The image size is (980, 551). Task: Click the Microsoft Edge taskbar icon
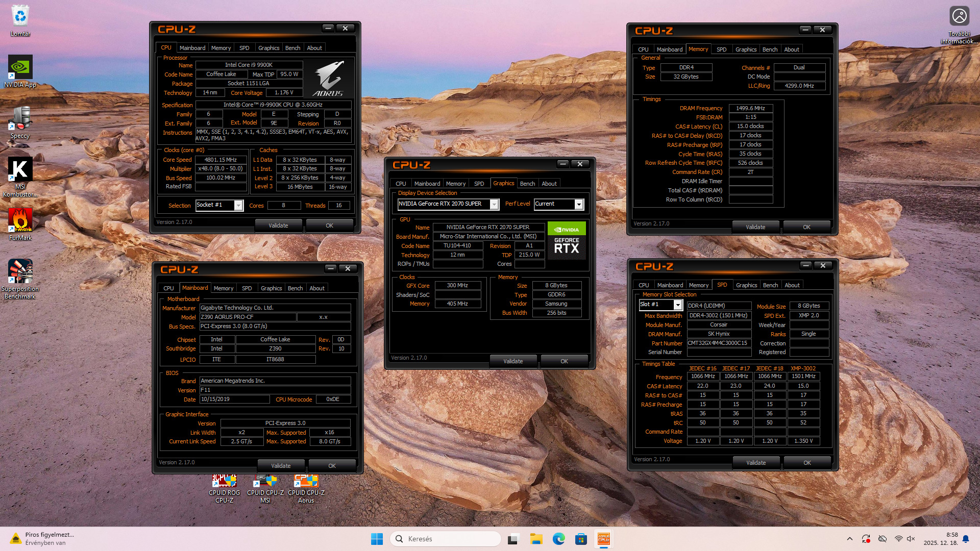tap(558, 539)
